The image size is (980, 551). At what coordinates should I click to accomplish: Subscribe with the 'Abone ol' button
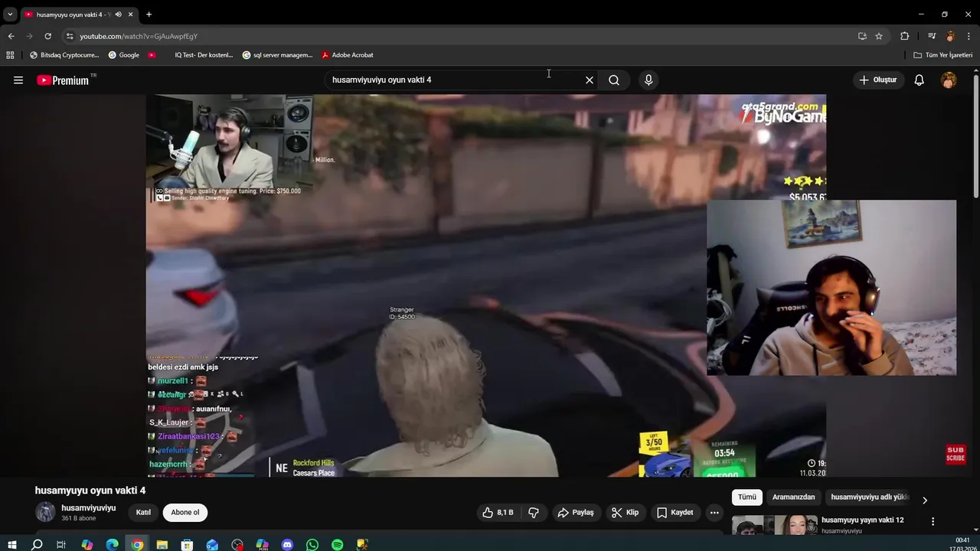click(x=185, y=513)
